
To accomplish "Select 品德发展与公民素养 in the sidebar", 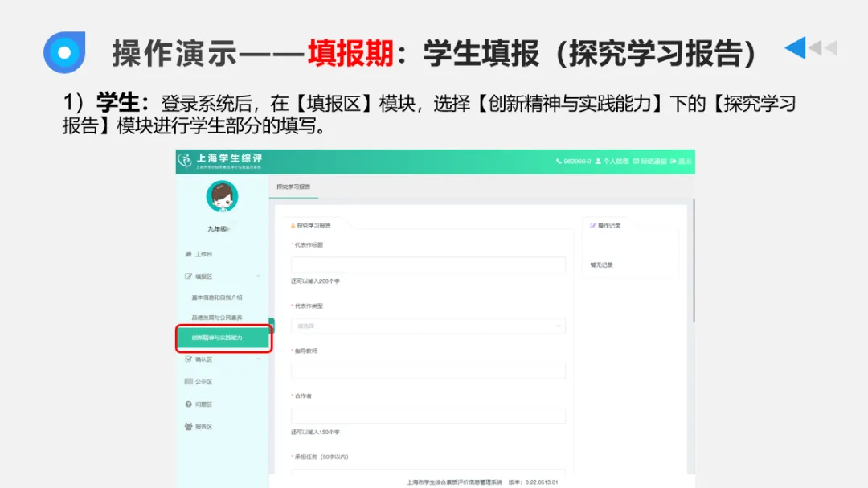I will [x=217, y=318].
